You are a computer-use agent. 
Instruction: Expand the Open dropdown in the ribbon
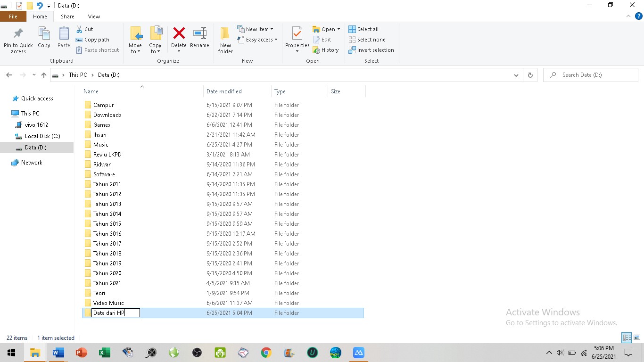326,29
